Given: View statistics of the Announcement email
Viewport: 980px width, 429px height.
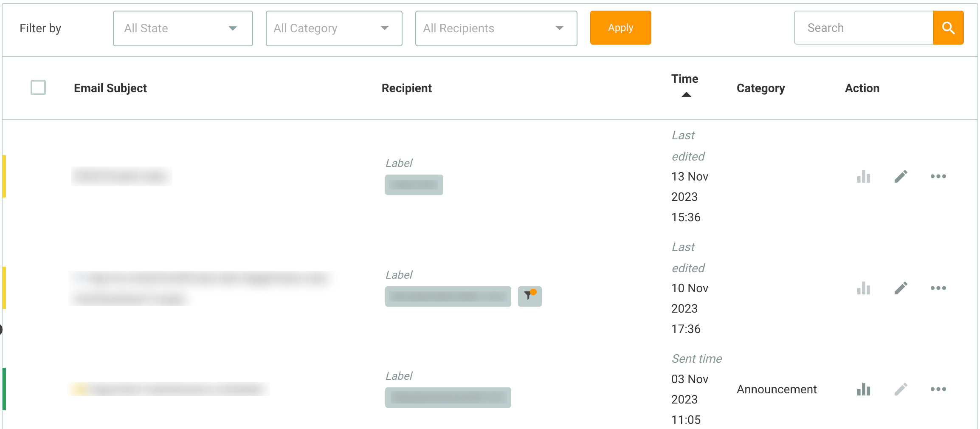Looking at the screenshot, I should point(864,389).
